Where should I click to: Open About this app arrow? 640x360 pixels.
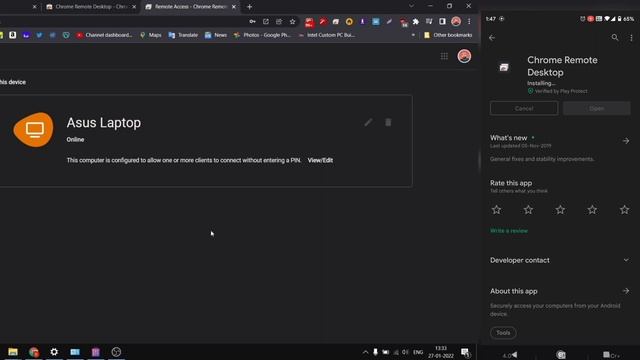(x=626, y=291)
